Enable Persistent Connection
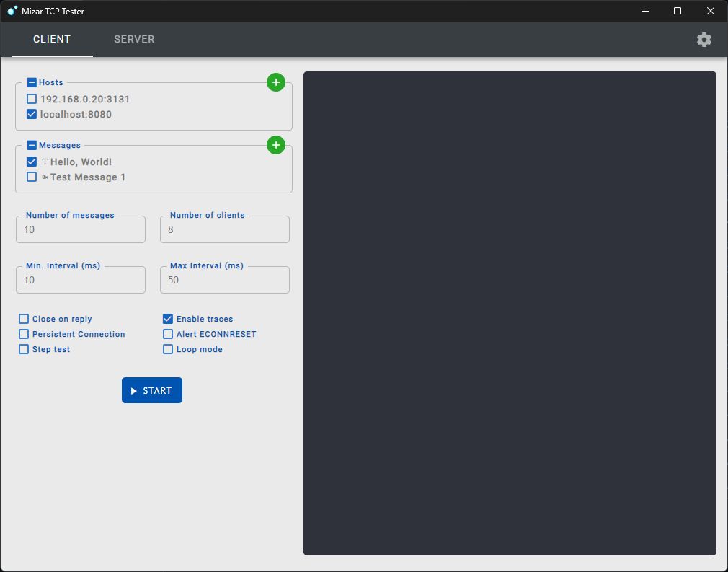 point(24,334)
